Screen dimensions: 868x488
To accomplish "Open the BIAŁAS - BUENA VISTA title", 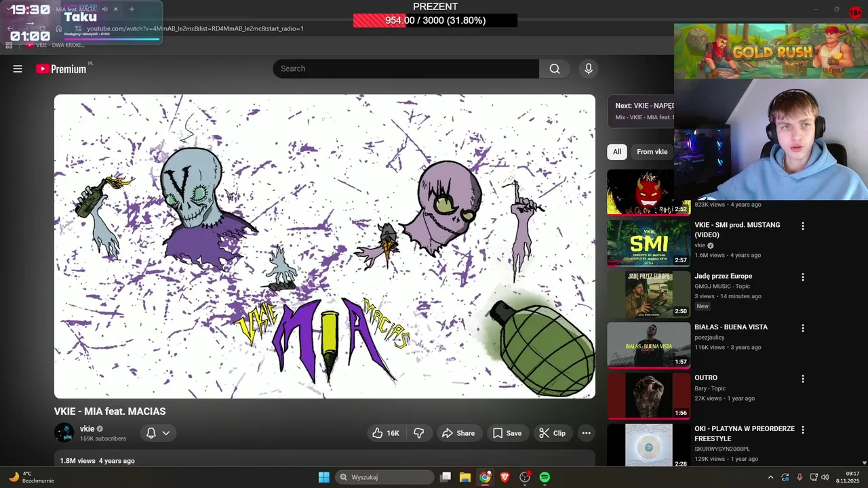I will tap(731, 327).
